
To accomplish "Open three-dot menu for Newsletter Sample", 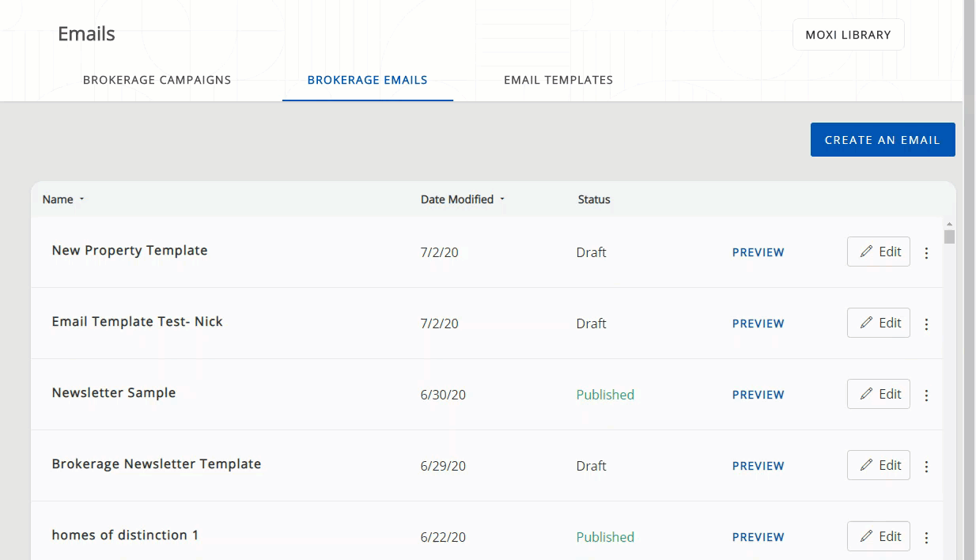I will [926, 395].
